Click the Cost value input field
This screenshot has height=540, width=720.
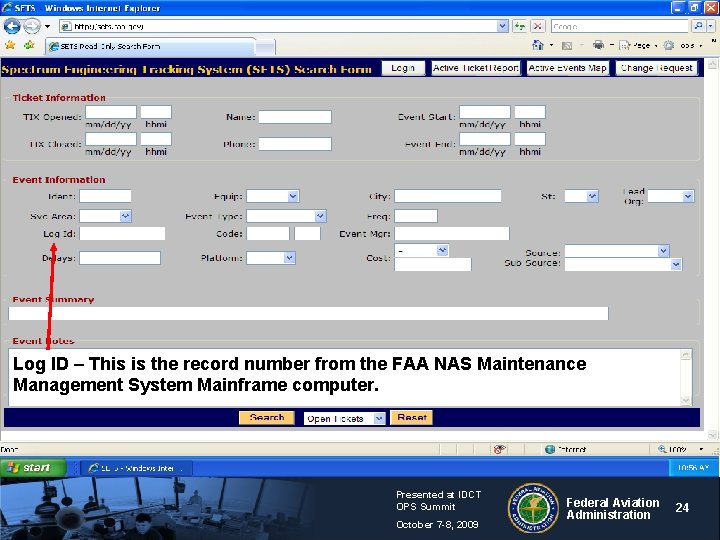[433, 264]
